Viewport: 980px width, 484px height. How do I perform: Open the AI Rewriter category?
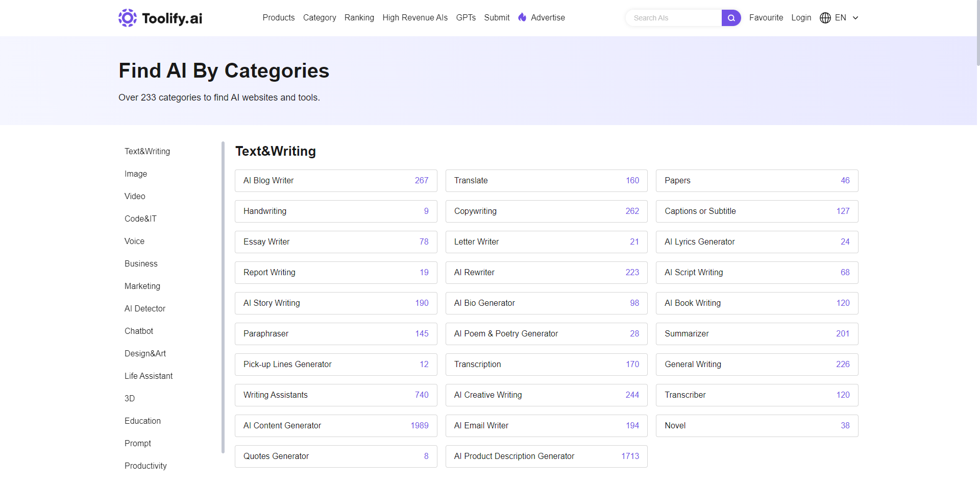point(547,273)
